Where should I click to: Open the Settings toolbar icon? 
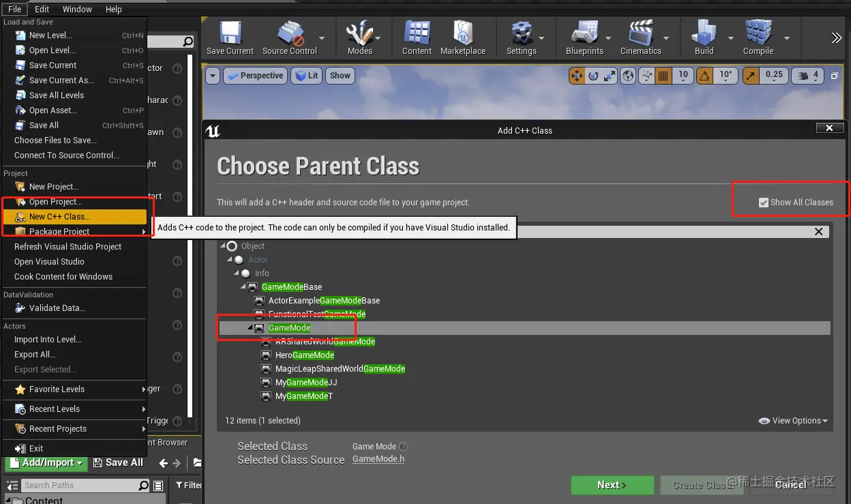(x=521, y=38)
